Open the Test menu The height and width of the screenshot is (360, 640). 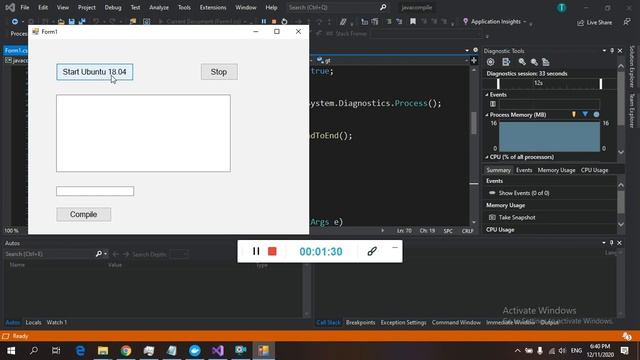[135, 7]
